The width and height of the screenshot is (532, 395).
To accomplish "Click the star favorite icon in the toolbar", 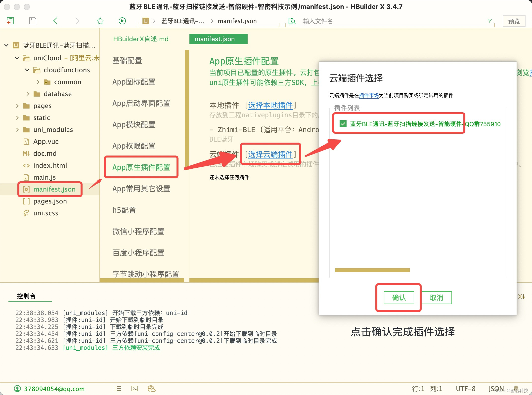I will (x=100, y=21).
